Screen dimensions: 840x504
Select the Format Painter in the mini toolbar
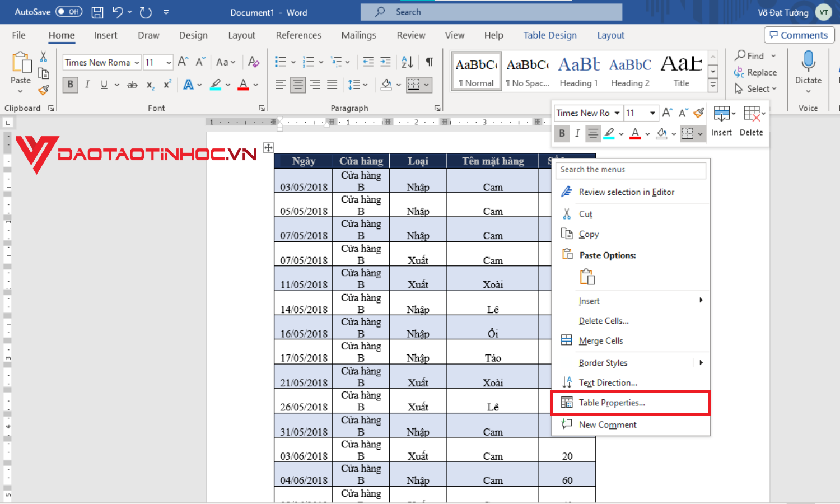point(698,113)
